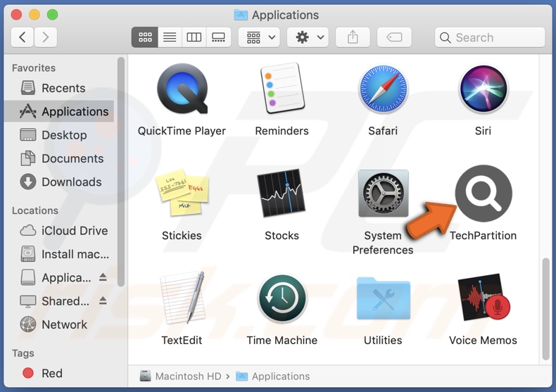Eject the Shared... location
Screen dimensions: 556x392
tap(103, 301)
